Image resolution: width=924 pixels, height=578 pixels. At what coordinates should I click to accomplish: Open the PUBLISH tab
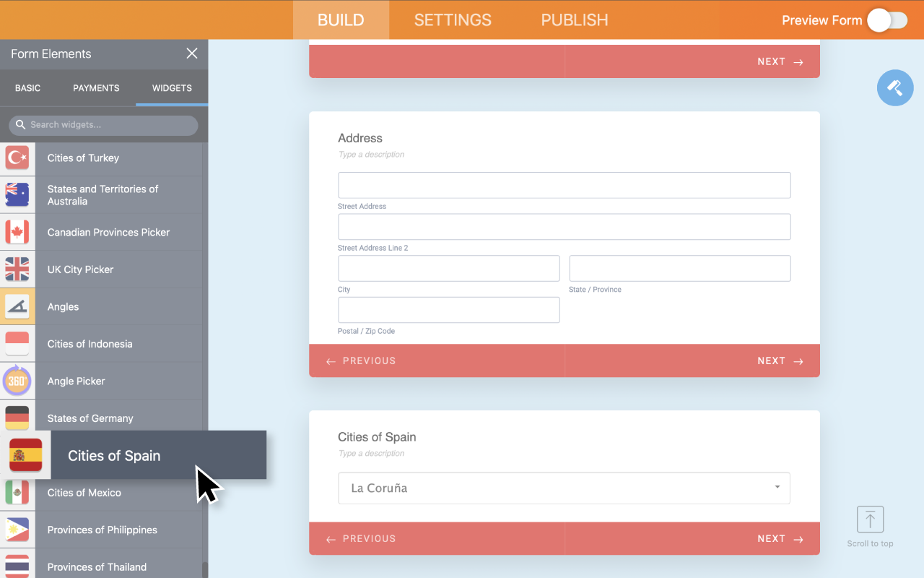click(x=575, y=20)
